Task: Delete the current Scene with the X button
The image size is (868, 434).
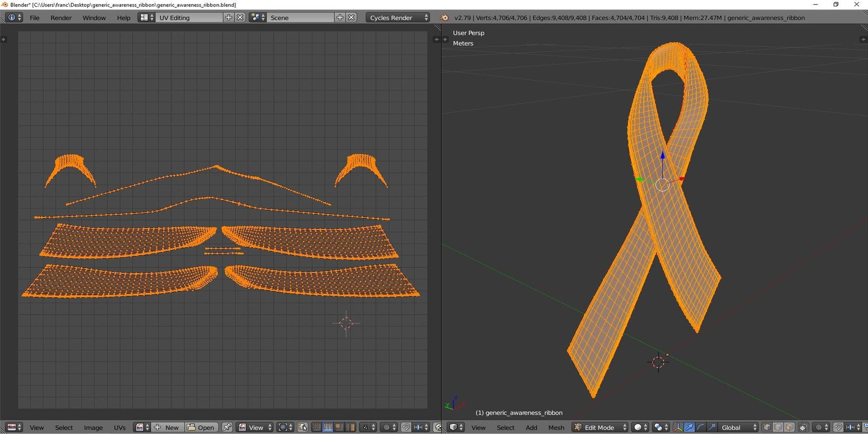Action: pos(351,18)
